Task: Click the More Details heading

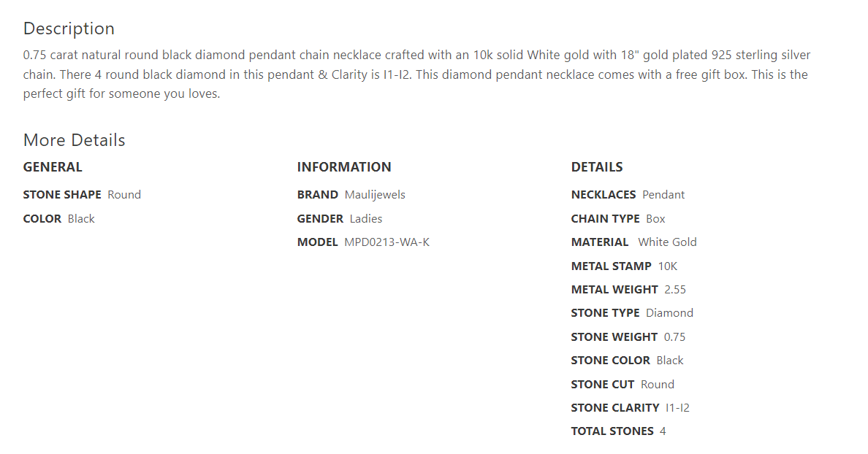Action: (x=74, y=140)
